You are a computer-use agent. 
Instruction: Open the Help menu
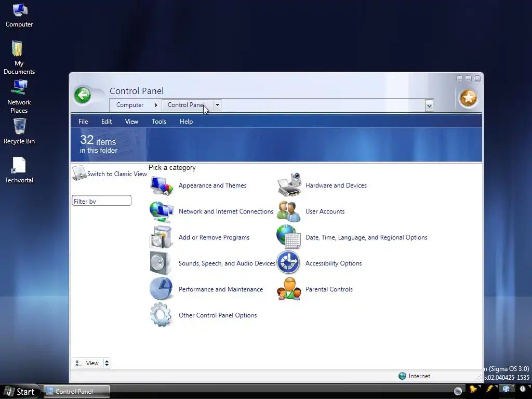(186, 122)
